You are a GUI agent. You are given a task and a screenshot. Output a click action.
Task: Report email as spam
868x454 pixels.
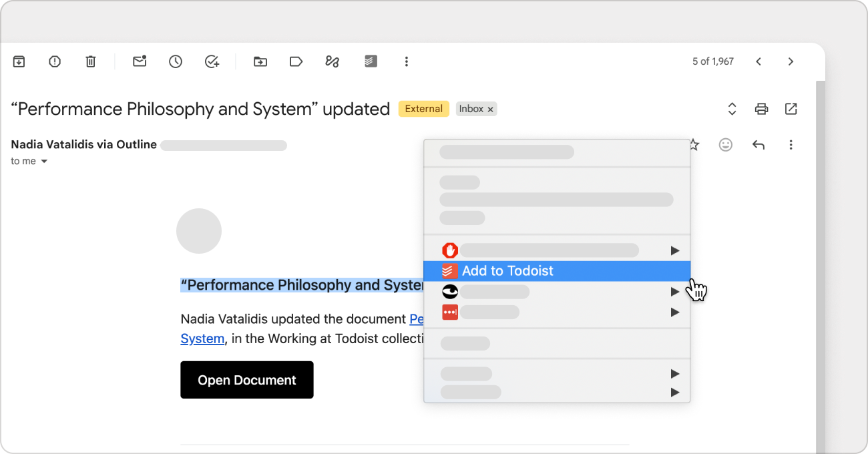click(x=55, y=61)
